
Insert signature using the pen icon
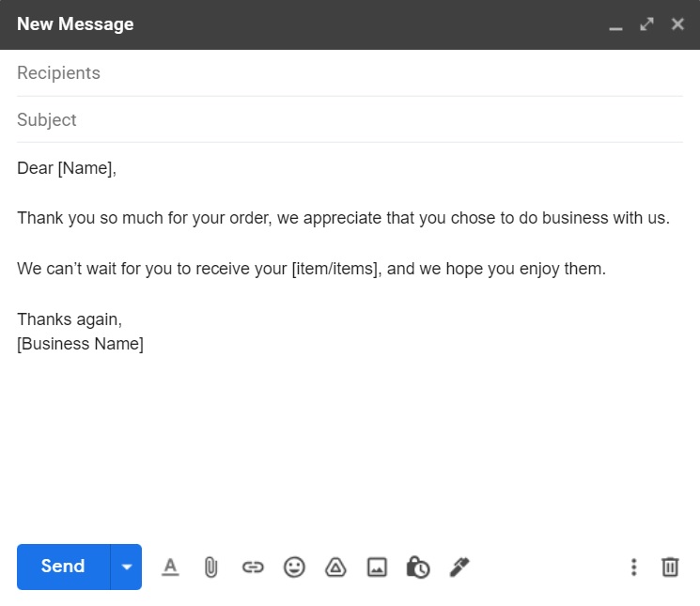coord(459,567)
